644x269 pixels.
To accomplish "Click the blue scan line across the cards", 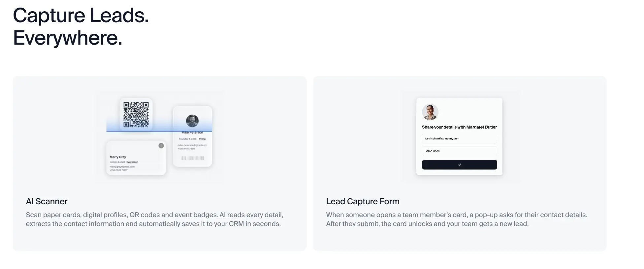I will point(159,131).
